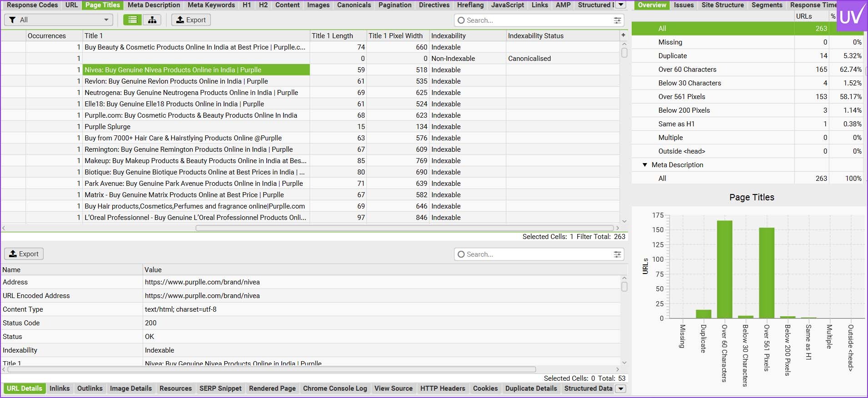The width and height of the screenshot is (868, 398).
Task: Open search options in upper search box
Action: [x=617, y=20]
